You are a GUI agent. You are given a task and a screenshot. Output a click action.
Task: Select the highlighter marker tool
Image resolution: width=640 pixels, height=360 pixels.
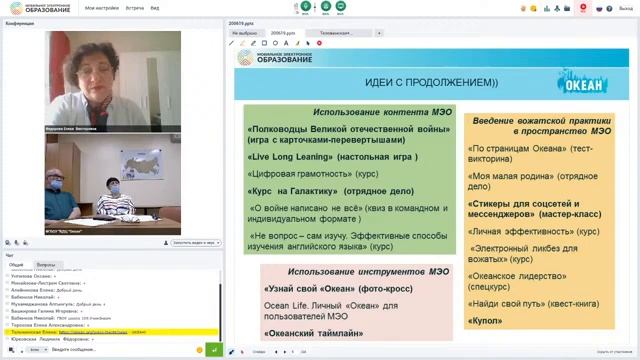(242, 43)
